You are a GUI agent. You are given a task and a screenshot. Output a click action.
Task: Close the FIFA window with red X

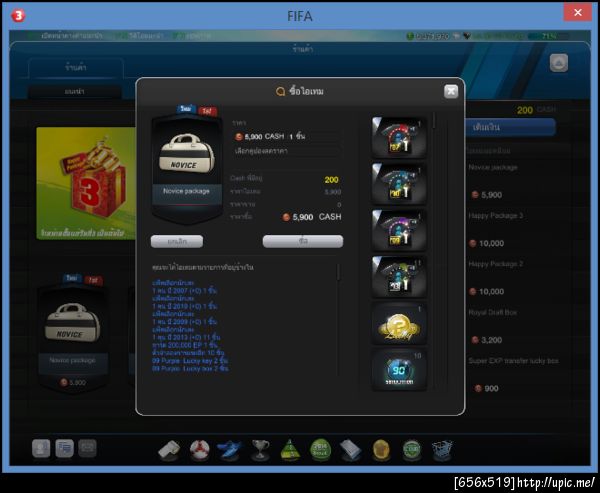(x=577, y=13)
